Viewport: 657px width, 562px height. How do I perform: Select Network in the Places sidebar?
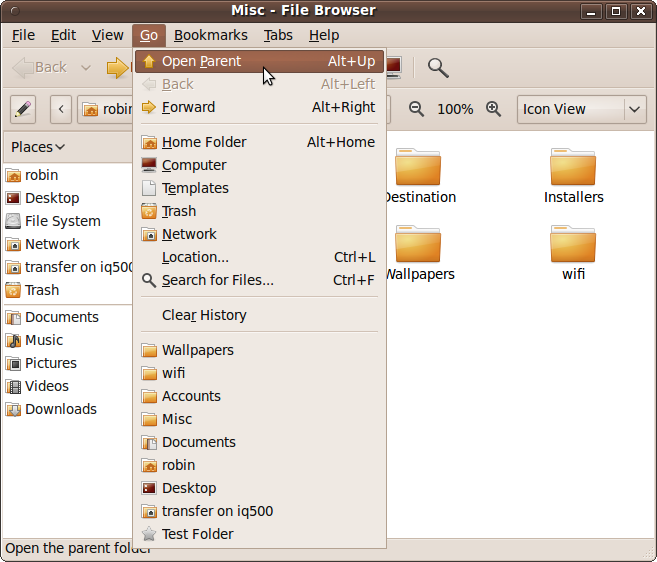67,244
